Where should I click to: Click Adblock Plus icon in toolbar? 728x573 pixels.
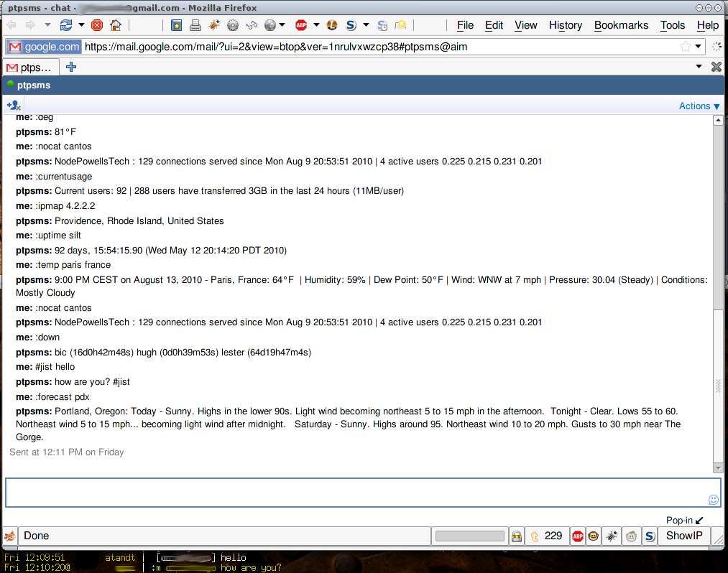(301, 25)
